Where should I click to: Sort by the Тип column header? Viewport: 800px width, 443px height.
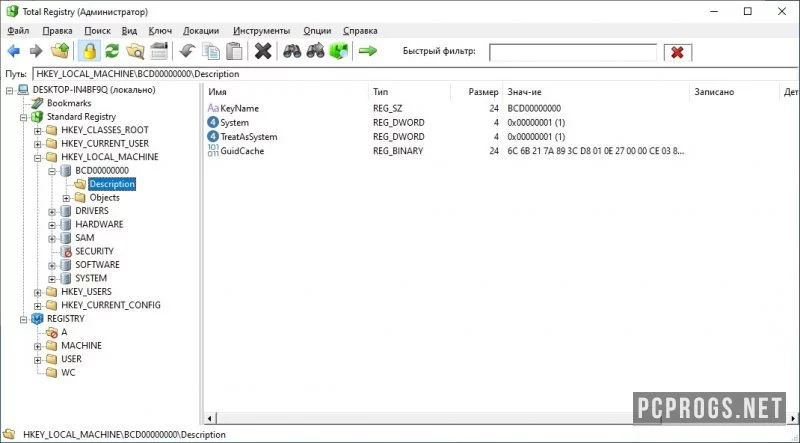(x=409, y=92)
